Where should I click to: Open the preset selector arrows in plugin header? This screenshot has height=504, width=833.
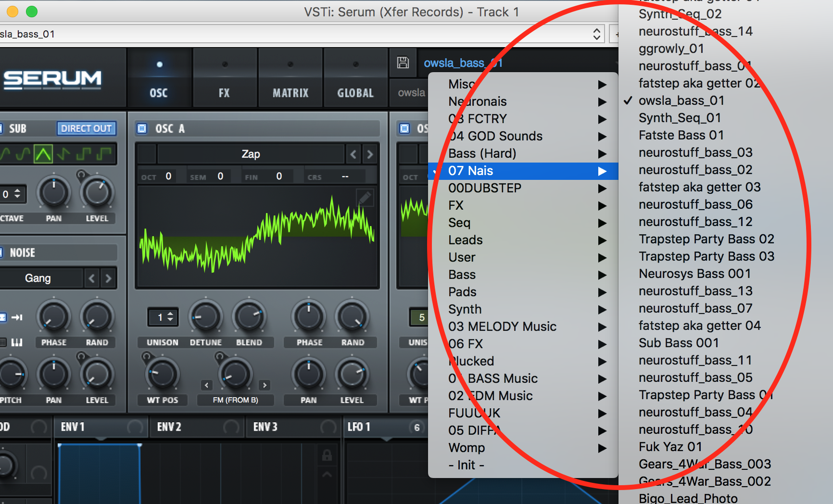[x=597, y=34]
